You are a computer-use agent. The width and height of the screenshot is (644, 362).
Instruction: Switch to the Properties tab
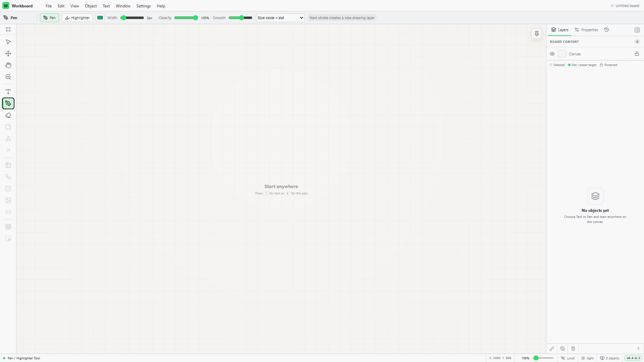(x=586, y=30)
